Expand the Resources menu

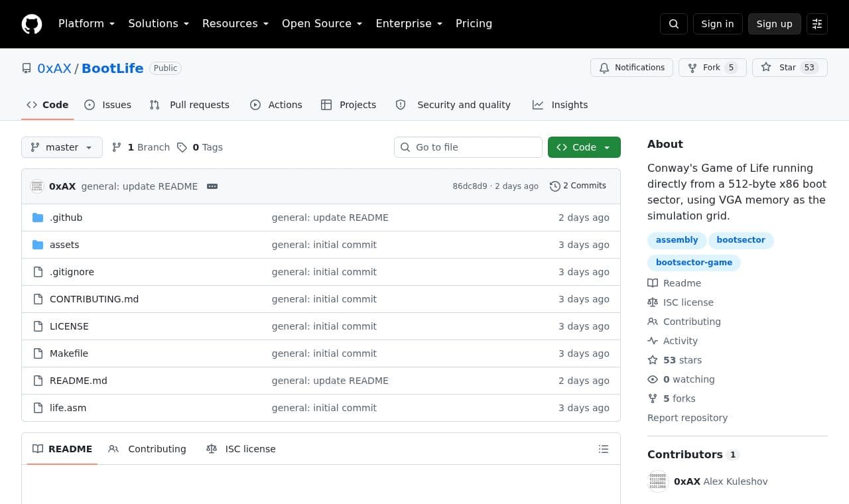point(235,24)
